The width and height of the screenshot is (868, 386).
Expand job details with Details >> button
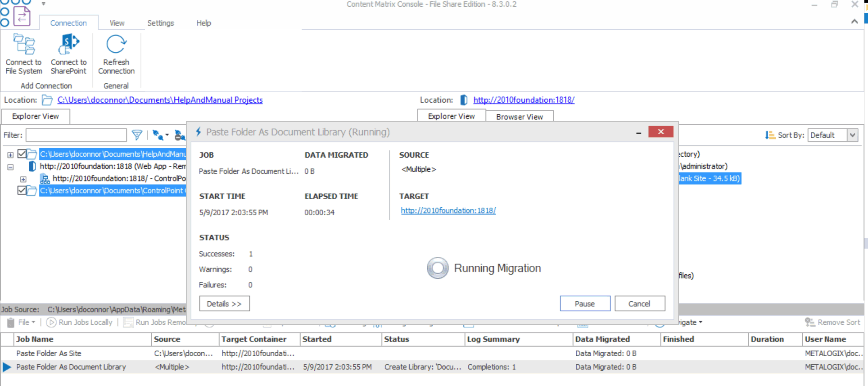pos(224,304)
